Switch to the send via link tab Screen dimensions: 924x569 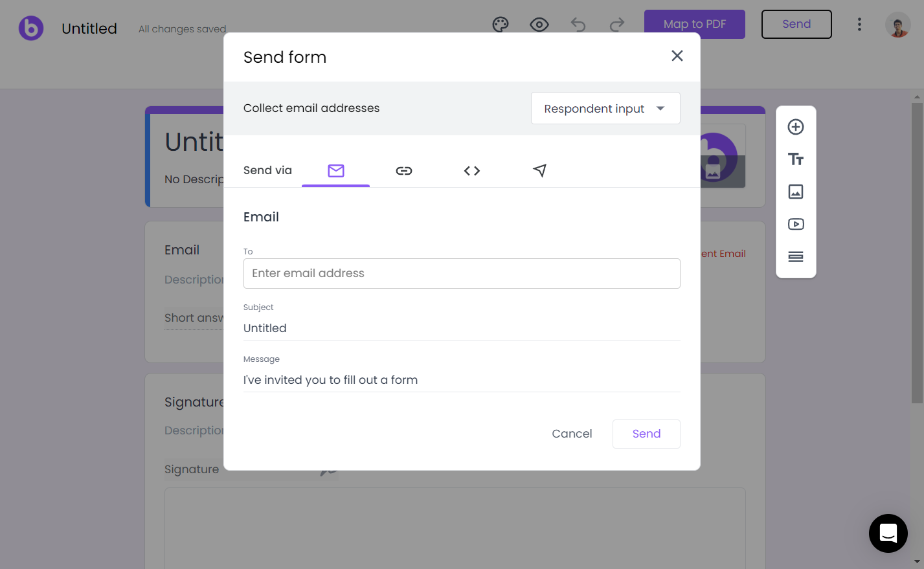tap(404, 171)
